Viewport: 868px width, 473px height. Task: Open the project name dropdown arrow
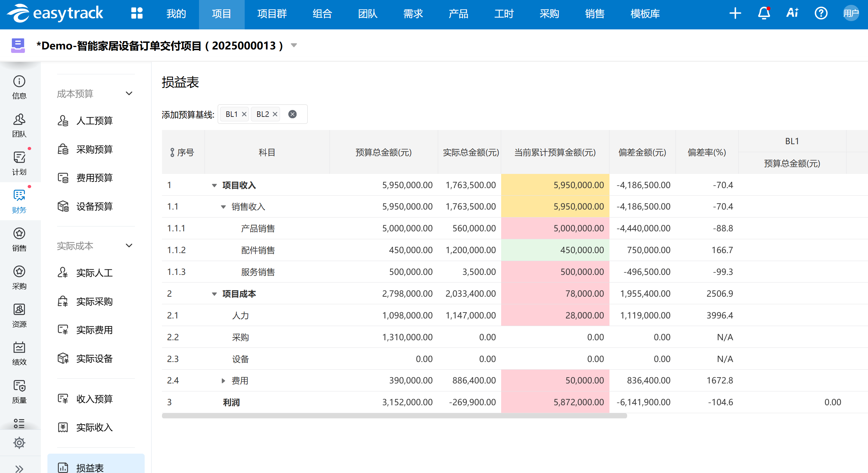[x=294, y=45]
